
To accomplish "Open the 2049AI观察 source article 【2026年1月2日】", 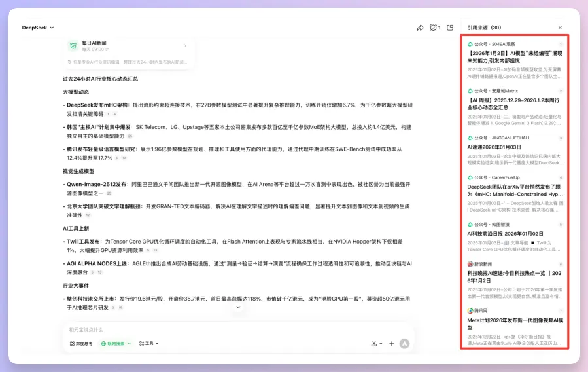I will (515, 57).
